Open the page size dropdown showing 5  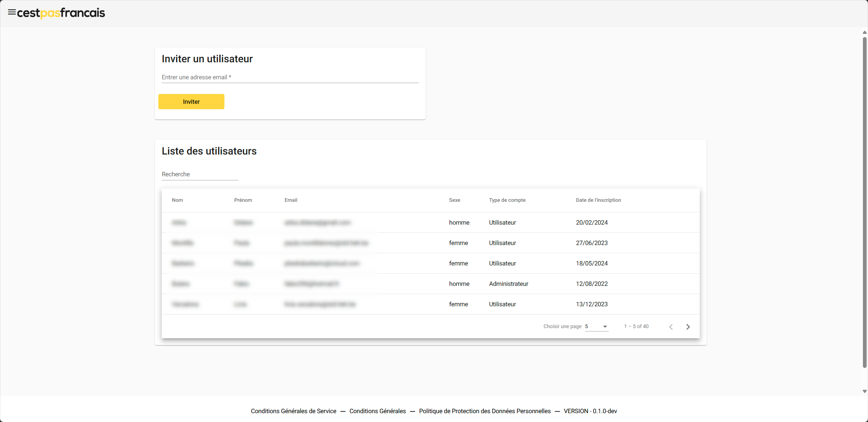[x=597, y=326]
